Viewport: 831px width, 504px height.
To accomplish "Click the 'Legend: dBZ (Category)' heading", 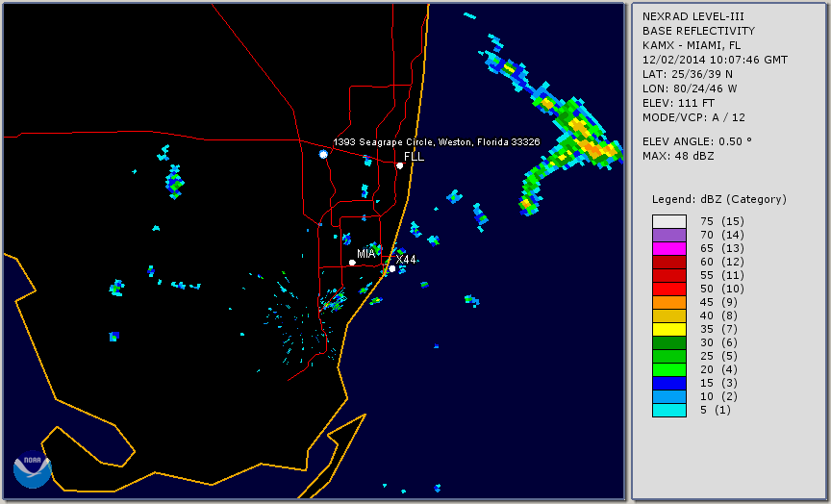I will click(719, 200).
